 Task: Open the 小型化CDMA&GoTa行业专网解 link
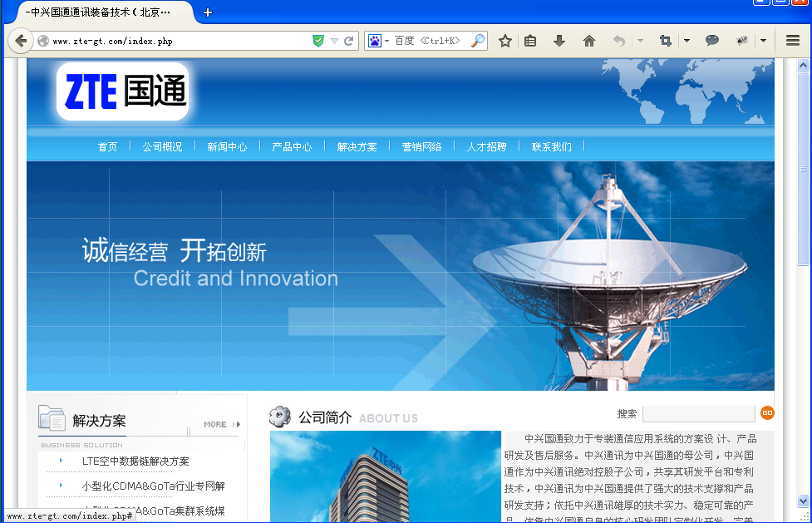click(x=153, y=486)
